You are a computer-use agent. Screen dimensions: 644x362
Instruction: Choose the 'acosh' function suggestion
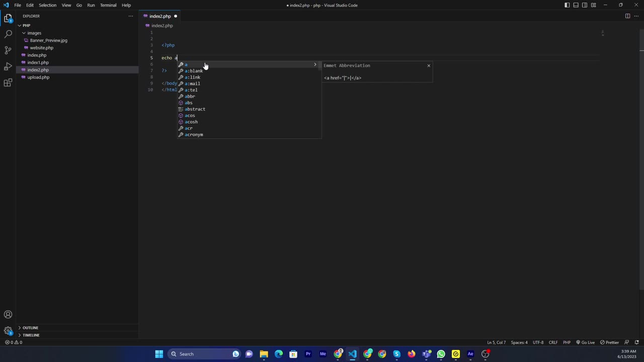tap(249, 122)
